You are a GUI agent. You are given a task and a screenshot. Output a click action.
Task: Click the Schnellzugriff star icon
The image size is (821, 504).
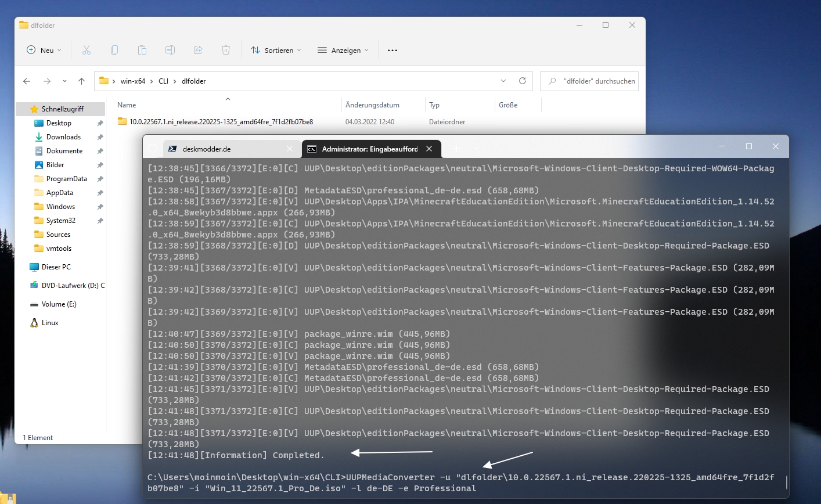[34, 109]
